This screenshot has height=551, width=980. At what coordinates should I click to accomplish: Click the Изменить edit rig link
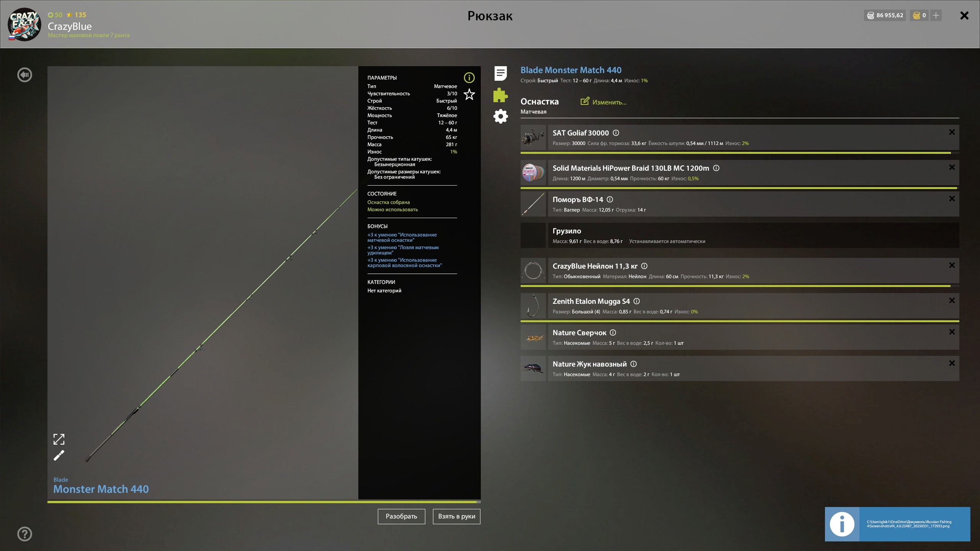609,102
